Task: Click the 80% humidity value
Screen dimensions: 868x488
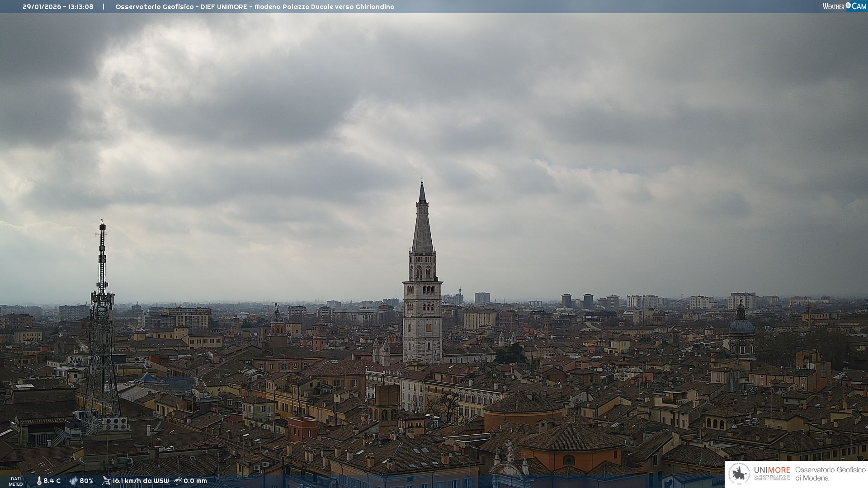Action: 86,481
